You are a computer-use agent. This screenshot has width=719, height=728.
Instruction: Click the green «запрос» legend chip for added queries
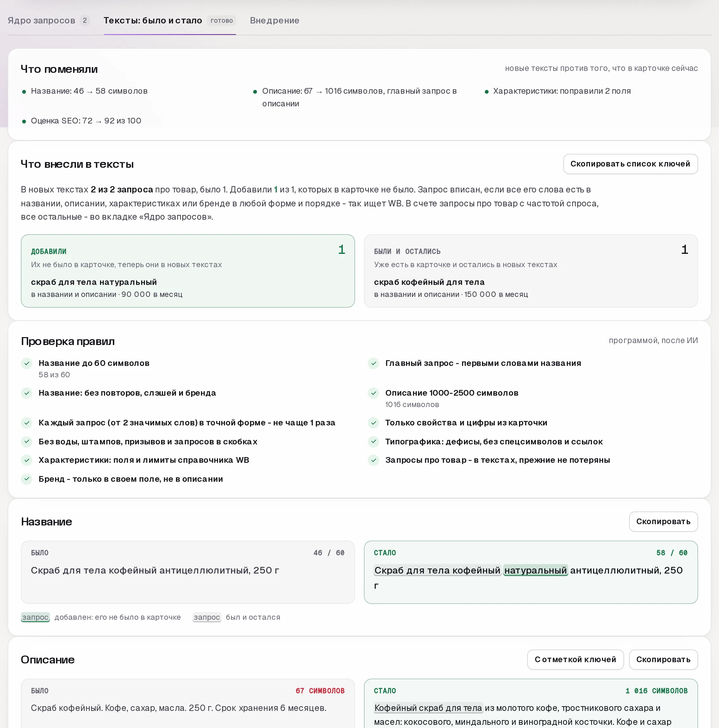pos(35,617)
